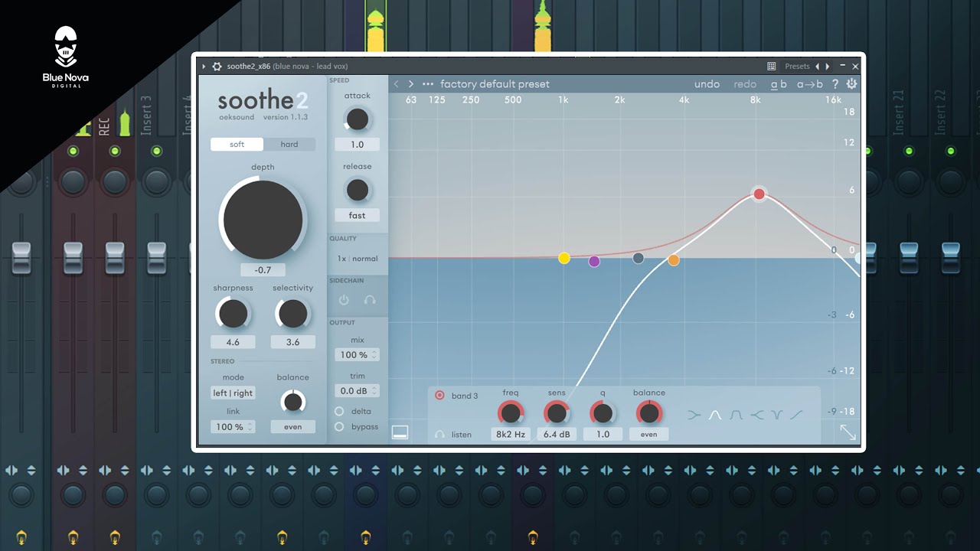Click the 6.4 dB sens value
980x551 pixels.
(557, 434)
